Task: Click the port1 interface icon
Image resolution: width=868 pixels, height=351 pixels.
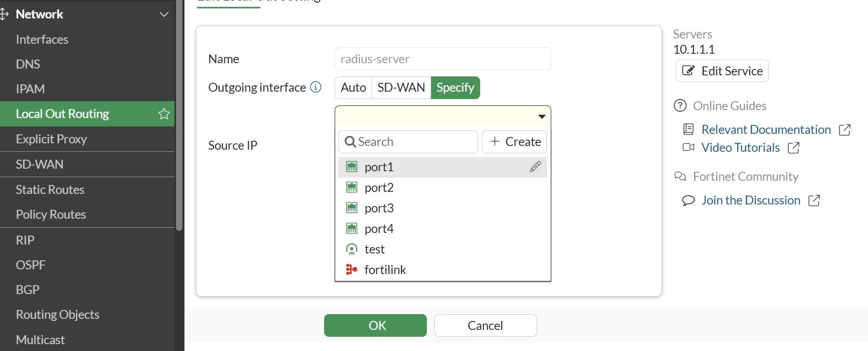Action: [x=352, y=167]
